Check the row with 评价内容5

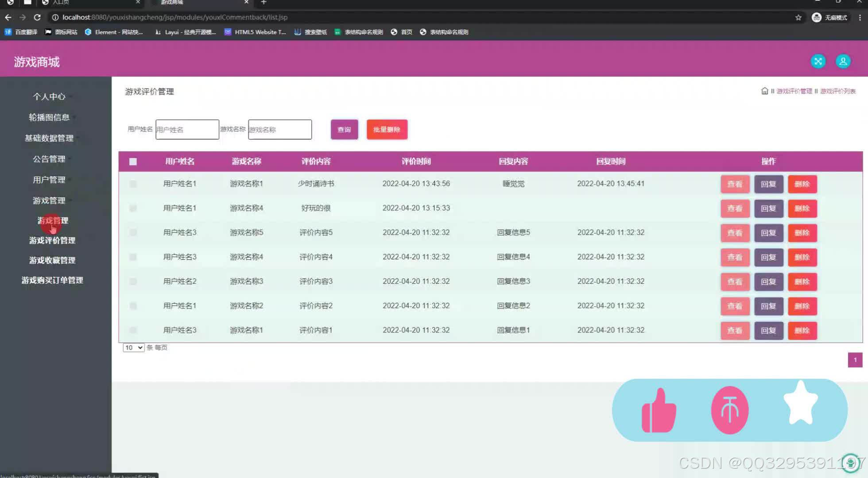click(x=133, y=232)
